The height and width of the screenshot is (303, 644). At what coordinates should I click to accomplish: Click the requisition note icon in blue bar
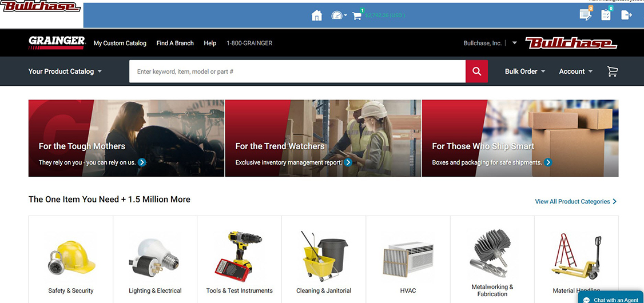585,15
